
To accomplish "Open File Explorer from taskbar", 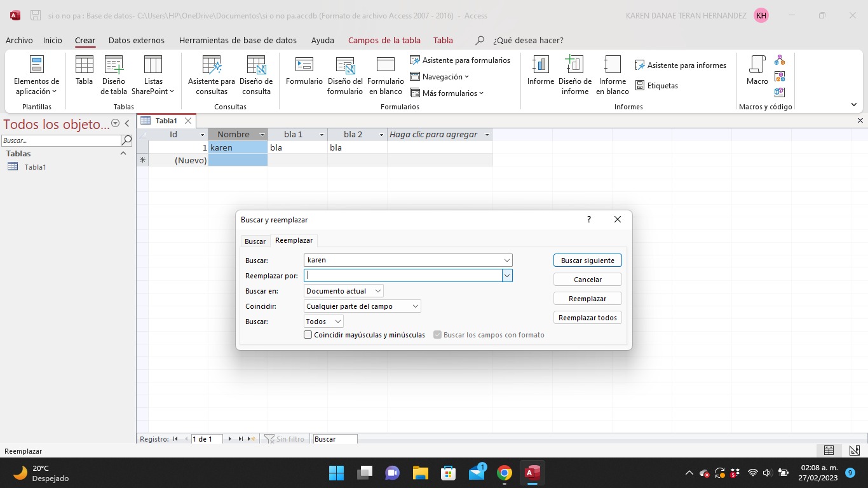I will 421,473.
